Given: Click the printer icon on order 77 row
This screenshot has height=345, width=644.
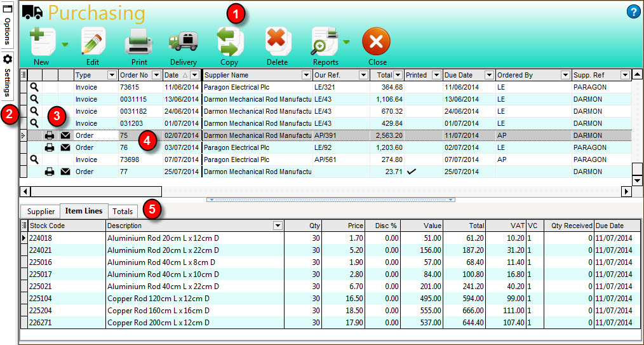Looking at the screenshot, I should coord(50,172).
